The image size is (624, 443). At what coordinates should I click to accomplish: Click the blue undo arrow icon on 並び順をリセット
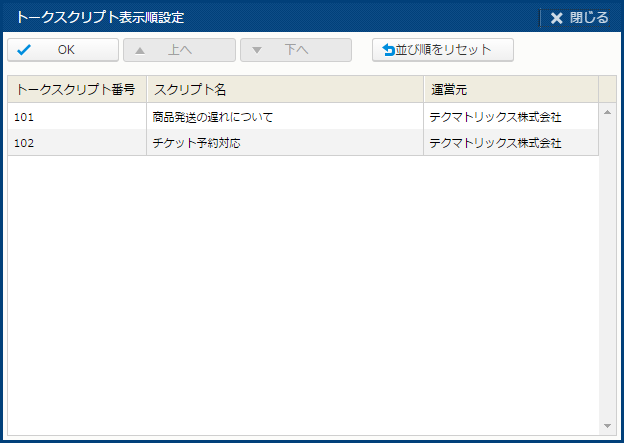[389, 50]
